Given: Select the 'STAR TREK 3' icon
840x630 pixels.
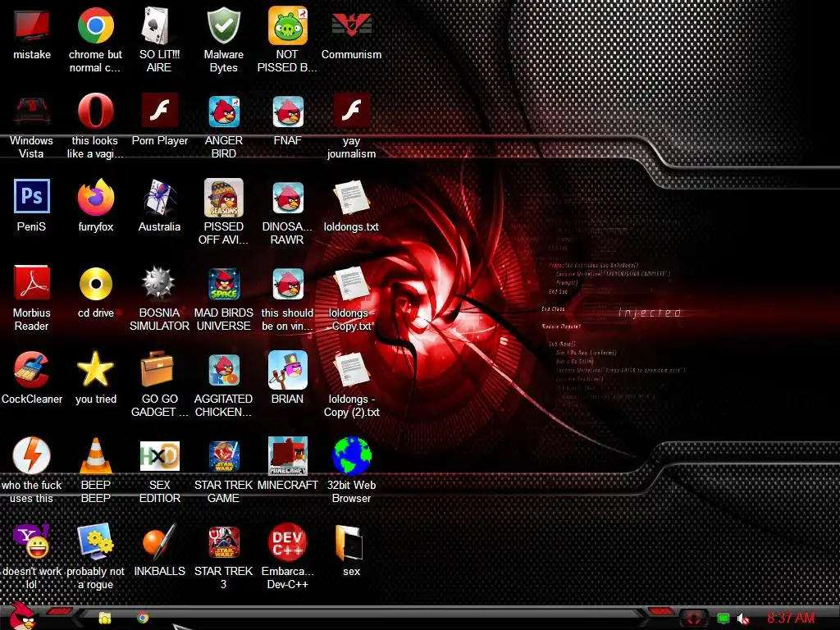Looking at the screenshot, I should point(223,542).
